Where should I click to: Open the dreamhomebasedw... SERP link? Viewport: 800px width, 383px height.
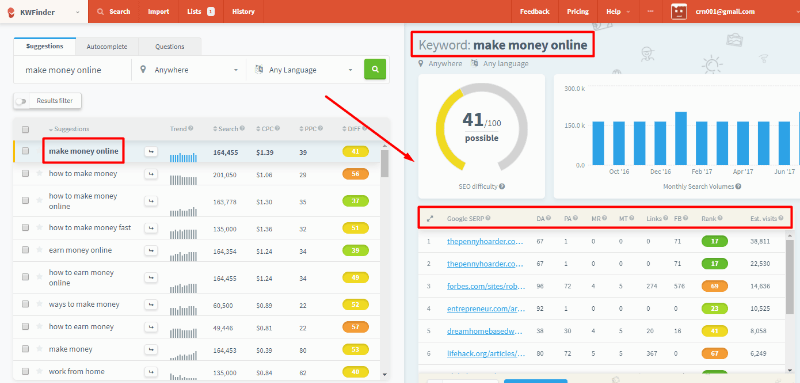coord(485,331)
